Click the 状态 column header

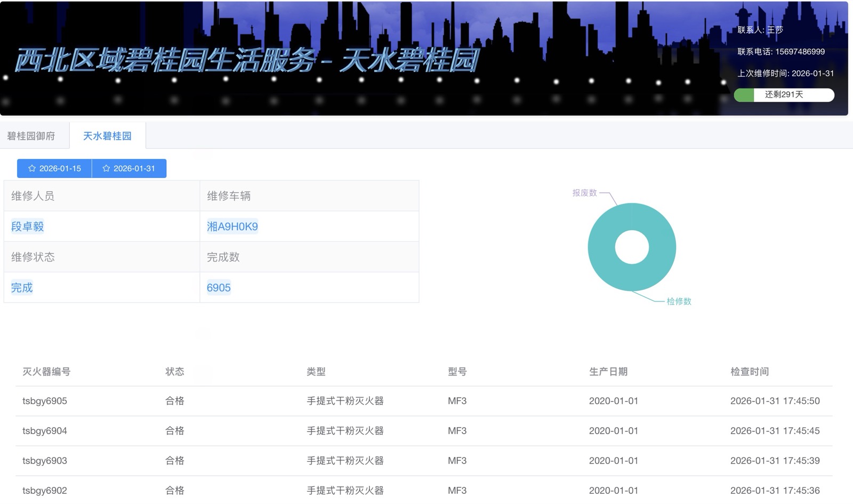(x=175, y=371)
